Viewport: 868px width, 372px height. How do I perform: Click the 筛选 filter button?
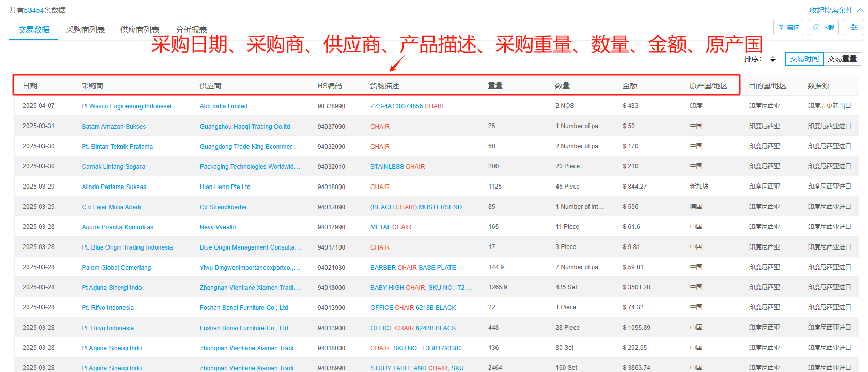click(x=788, y=27)
